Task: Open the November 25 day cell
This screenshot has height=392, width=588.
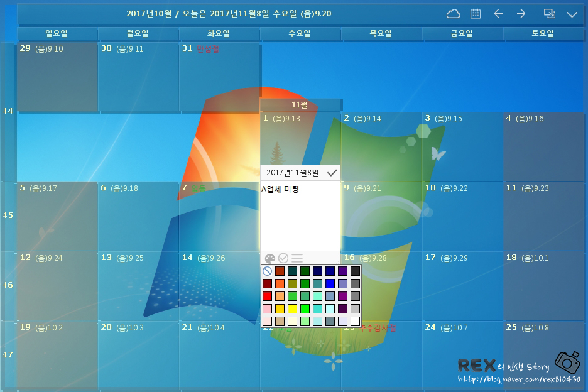Action: [543, 356]
